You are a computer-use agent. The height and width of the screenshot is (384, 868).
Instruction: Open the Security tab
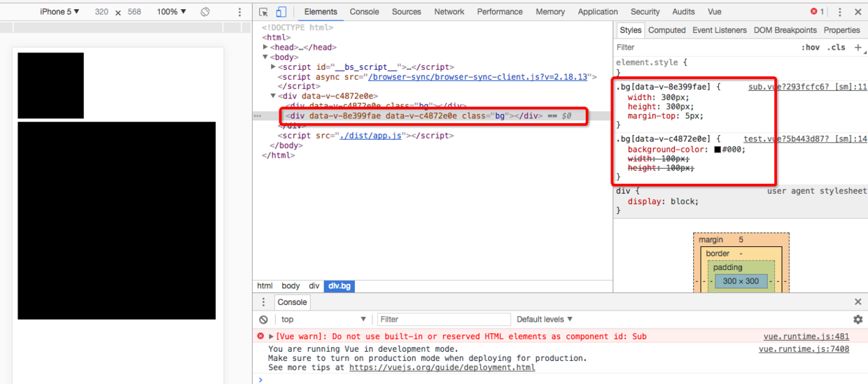tap(645, 12)
